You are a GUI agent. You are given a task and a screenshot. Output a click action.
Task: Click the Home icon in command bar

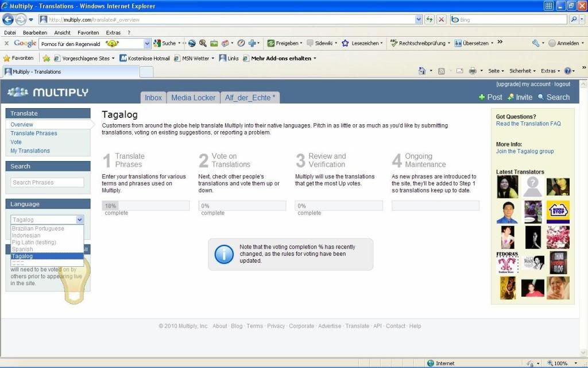pyautogui.click(x=422, y=71)
